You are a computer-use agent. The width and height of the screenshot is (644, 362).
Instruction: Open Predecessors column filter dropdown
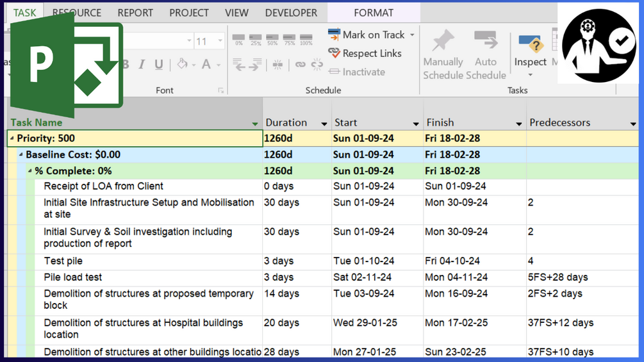click(x=633, y=124)
